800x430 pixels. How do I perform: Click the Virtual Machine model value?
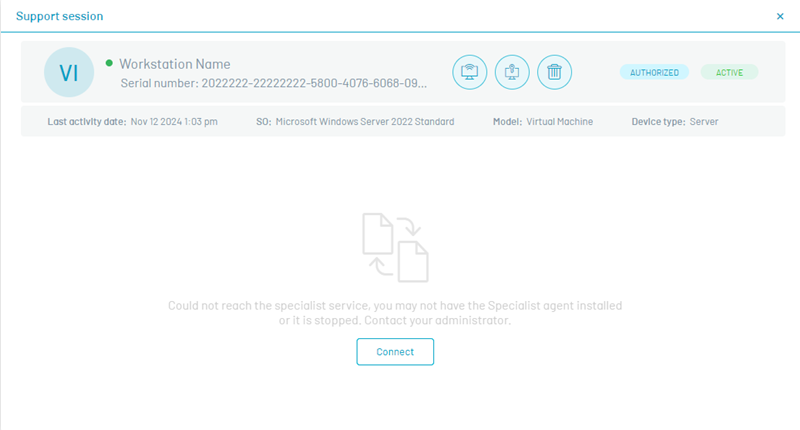coord(559,121)
